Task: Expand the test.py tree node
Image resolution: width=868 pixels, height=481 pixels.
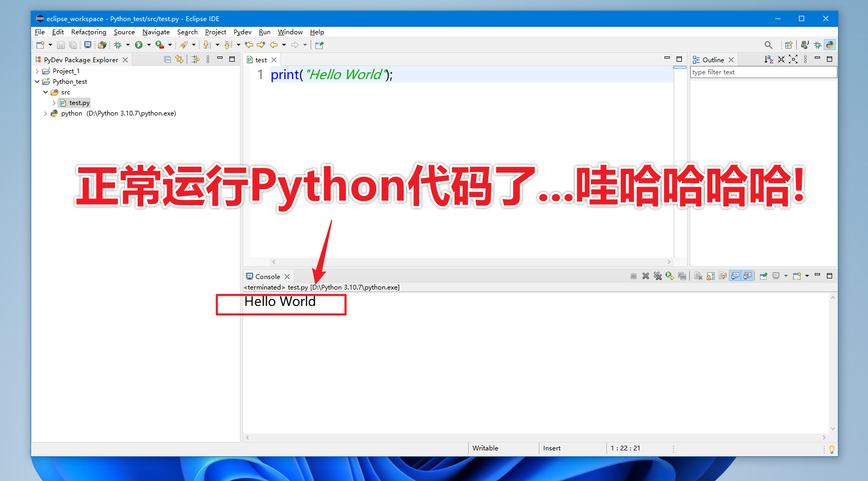Action: pyautogui.click(x=54, y=103)
